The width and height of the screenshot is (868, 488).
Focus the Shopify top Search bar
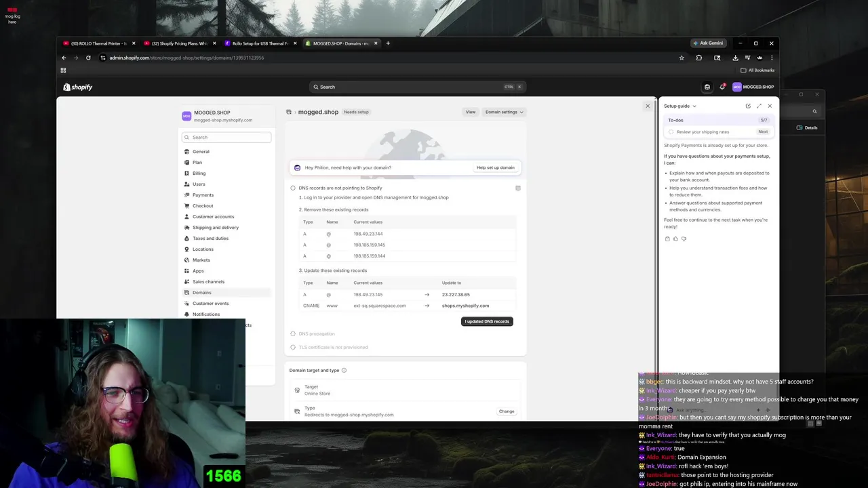(416, 87)
